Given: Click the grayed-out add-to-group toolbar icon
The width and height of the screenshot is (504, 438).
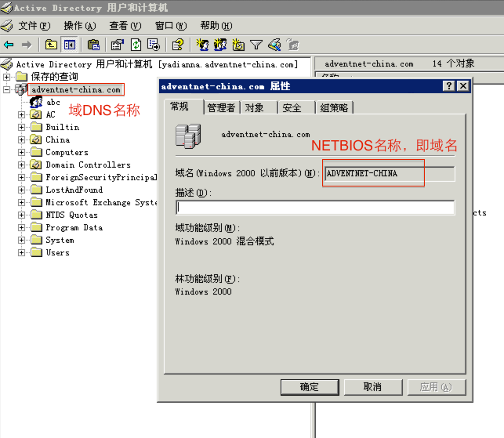Looking at the screenshot, I should [293, 45].
